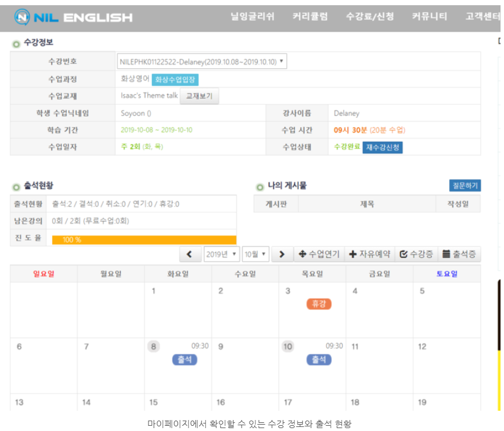Open the 닐잉글리쉬 menu
Image resolution: width=504 pixels, height=431 pixels.
253,16
